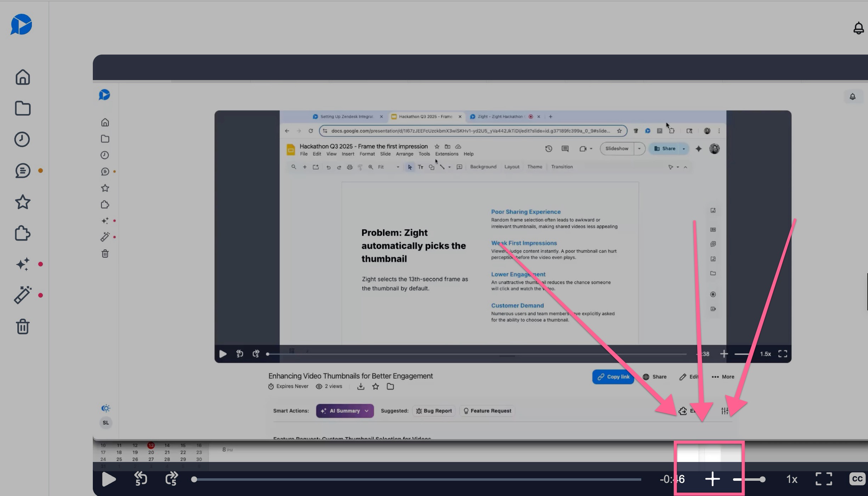This screenshot has height=496, width=868.
Task: Click the Share button with the globe icon
Action: click(655, 377)
